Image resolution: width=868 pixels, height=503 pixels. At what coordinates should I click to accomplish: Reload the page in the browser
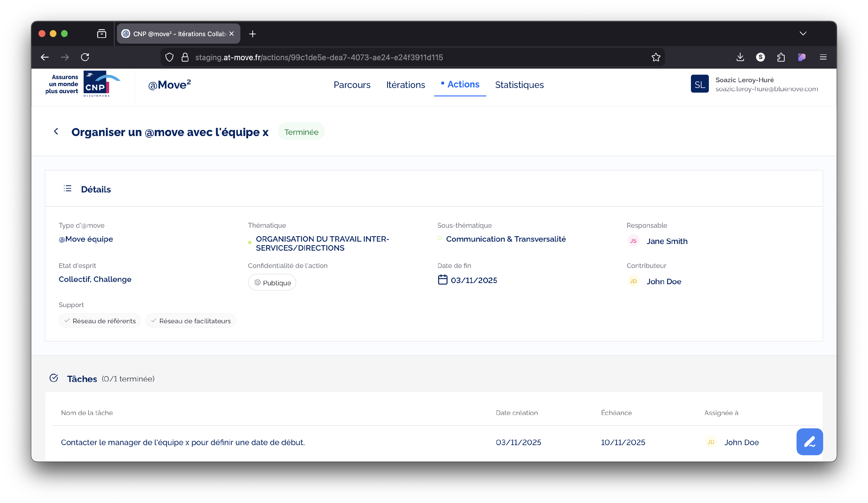pos(85,57)
